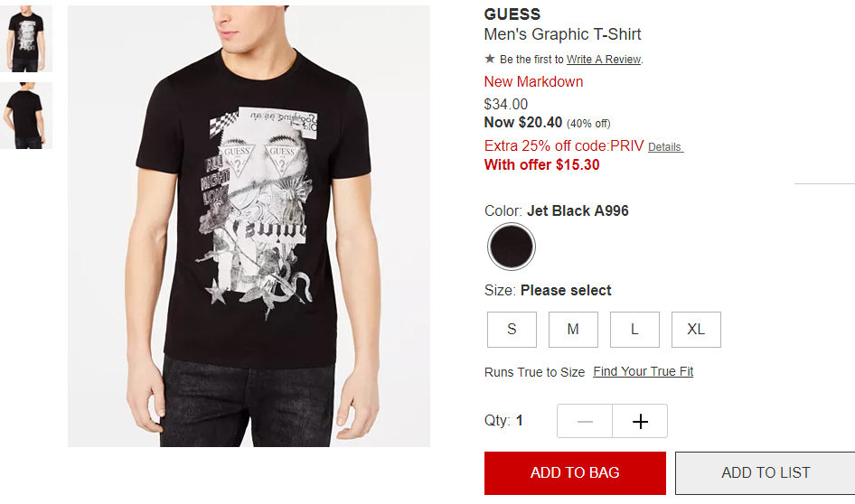Click ADD TO BAG button
The width and height of the screenshot is (855, 504).
(575, 473)
